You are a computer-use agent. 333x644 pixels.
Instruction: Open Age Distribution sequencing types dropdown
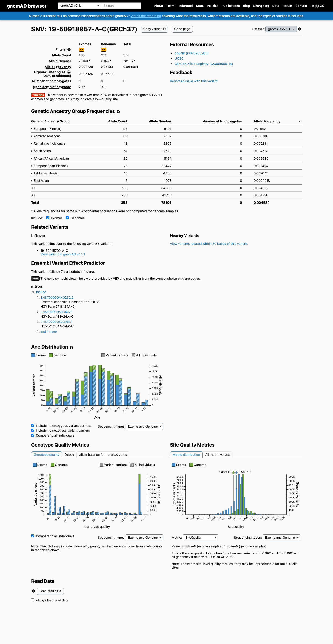[144, 426]
